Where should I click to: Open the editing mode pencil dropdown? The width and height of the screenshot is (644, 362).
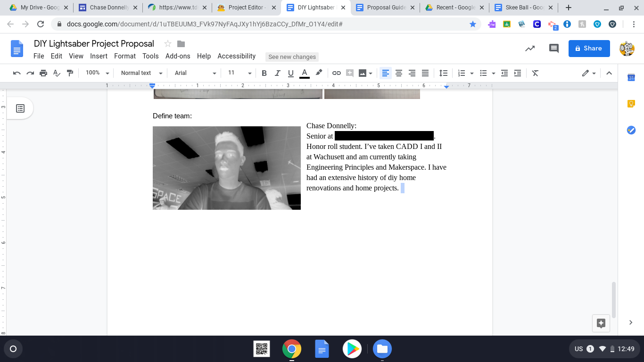[589, 73]
